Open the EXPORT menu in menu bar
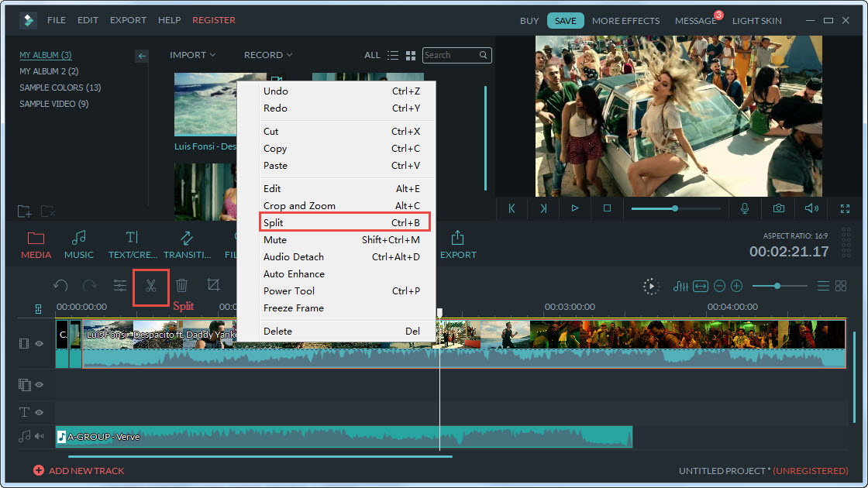Viewport: 868px width, 488px height. 128,20
